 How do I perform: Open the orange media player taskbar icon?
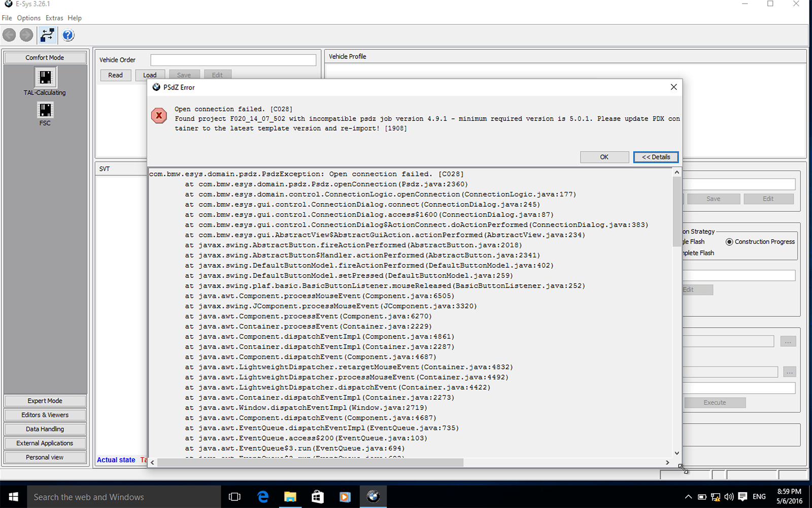[x=345, y=497]
